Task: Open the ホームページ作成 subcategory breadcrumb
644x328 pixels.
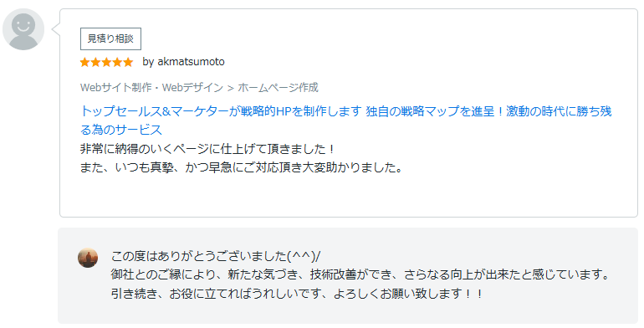Action: tap(278, 88)
